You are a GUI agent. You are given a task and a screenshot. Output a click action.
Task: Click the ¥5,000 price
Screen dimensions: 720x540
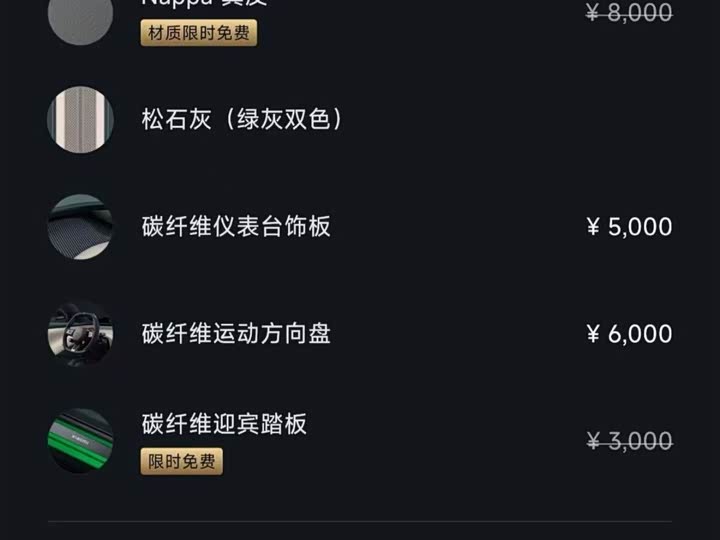click(628, 227)
